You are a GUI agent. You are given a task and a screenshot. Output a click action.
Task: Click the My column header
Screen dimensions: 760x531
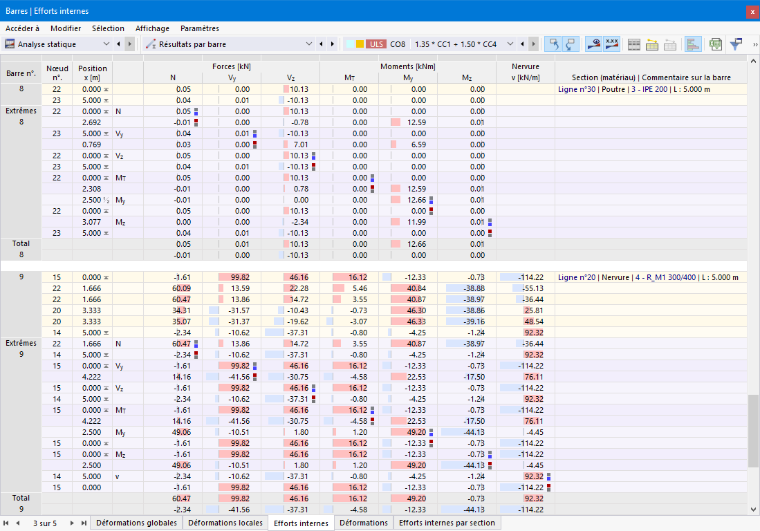(408, 78)
